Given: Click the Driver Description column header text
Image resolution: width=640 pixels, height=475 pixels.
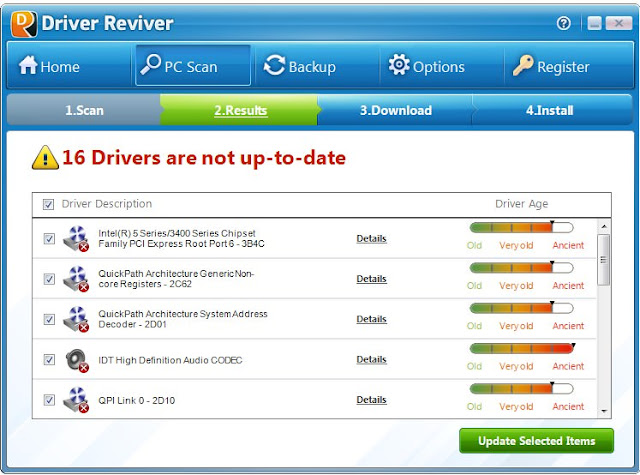Looking at the screenshot, I should [x=107, y=204].
